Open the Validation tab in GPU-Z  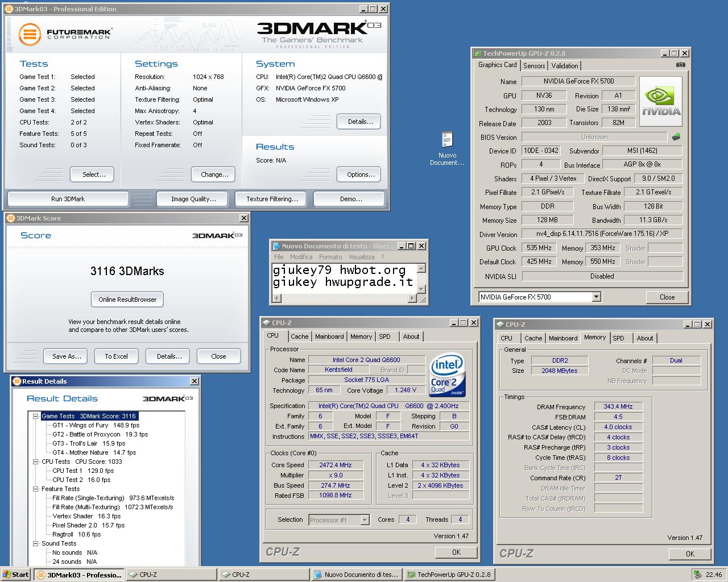click(565, 65)
